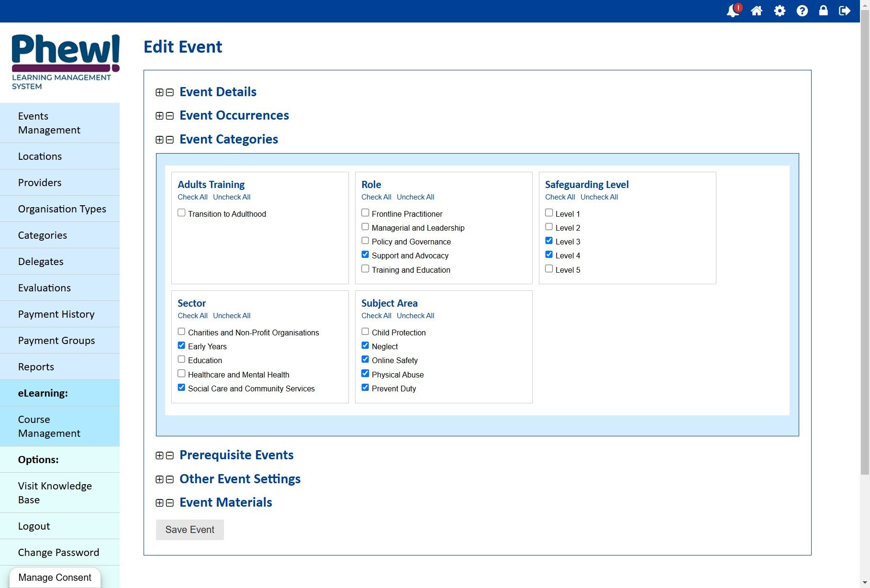The image size is (870, 588).
Task: Collapse Other Event Settings with minus icon
Action: (169, 479)
